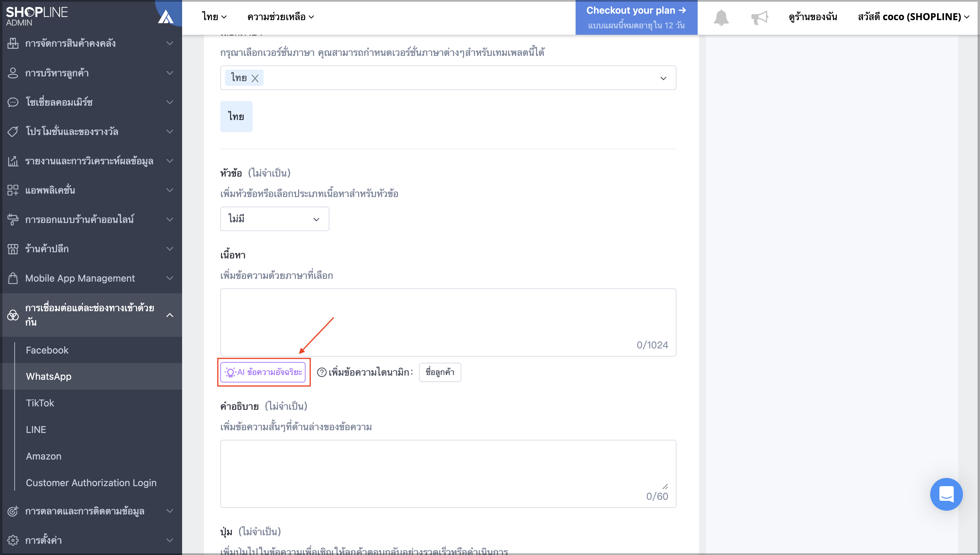
Task: Click the applications grid icon
Action: coord(13,190)
